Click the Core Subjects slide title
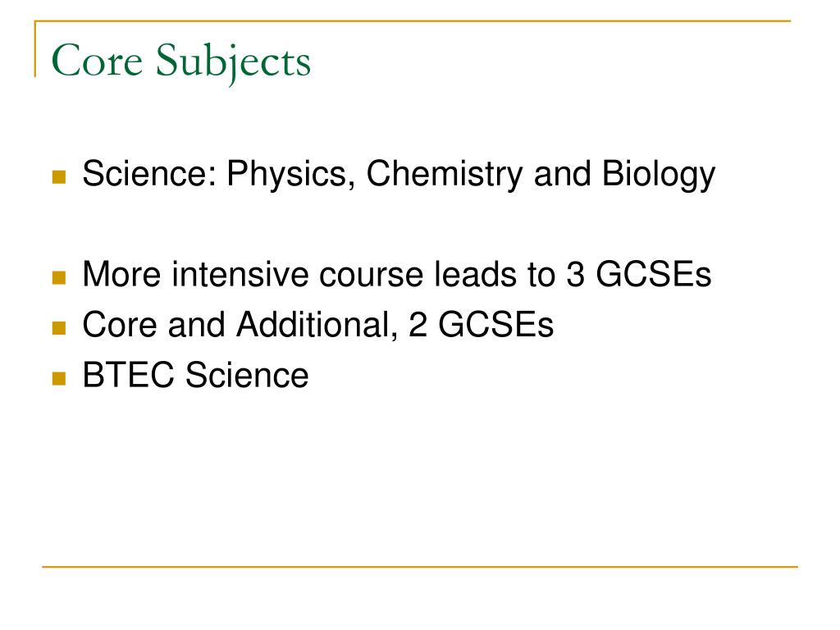The width and height of the screenshot is (840, 630). 180,62
